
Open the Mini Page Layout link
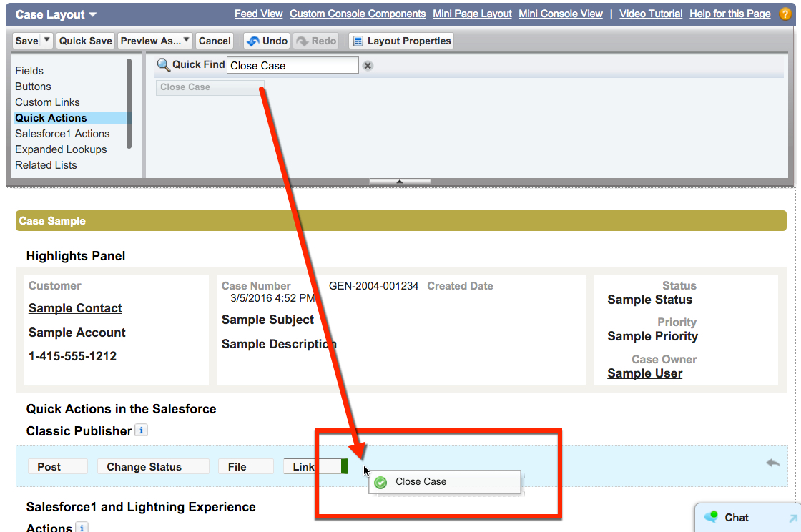click(472, 14)
